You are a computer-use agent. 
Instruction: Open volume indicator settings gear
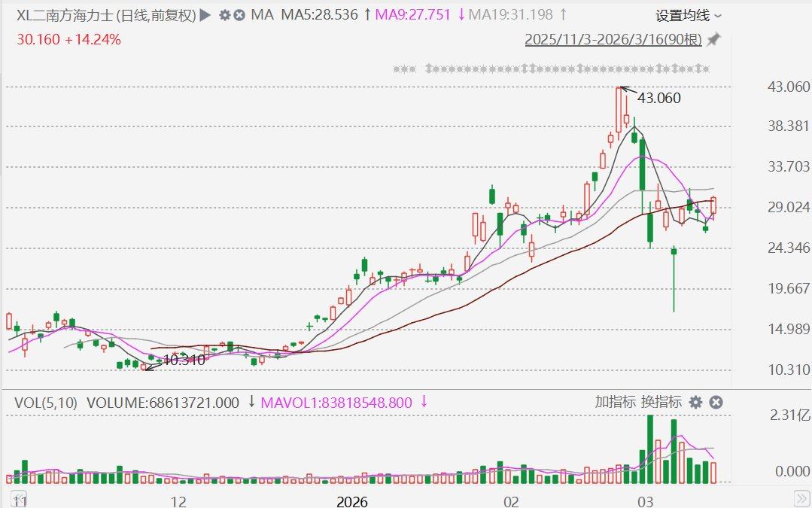pyautogui.click(x=696, y=403)
